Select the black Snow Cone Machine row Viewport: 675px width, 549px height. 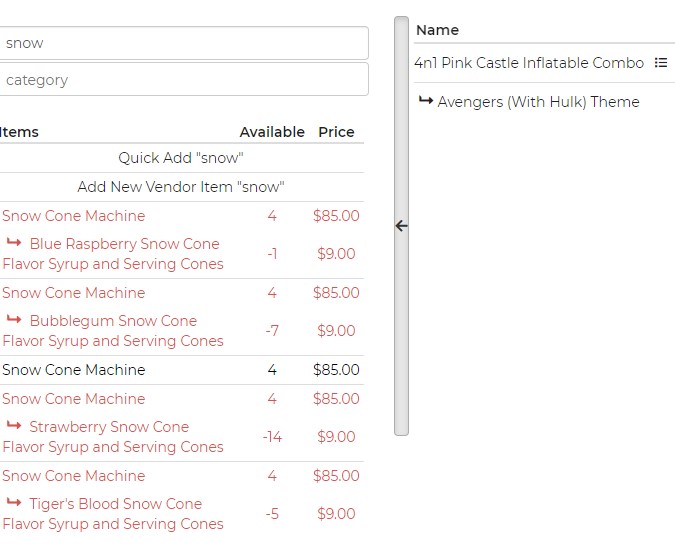pyautogui.click(x=74, y=370)
